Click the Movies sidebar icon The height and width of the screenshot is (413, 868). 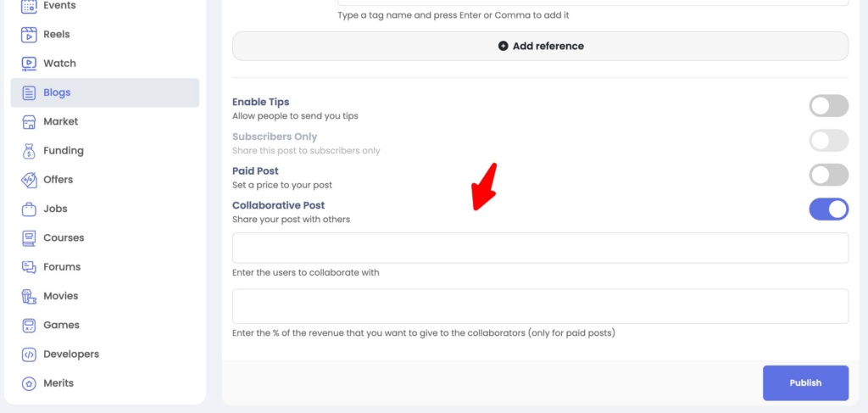coord(29,296)
